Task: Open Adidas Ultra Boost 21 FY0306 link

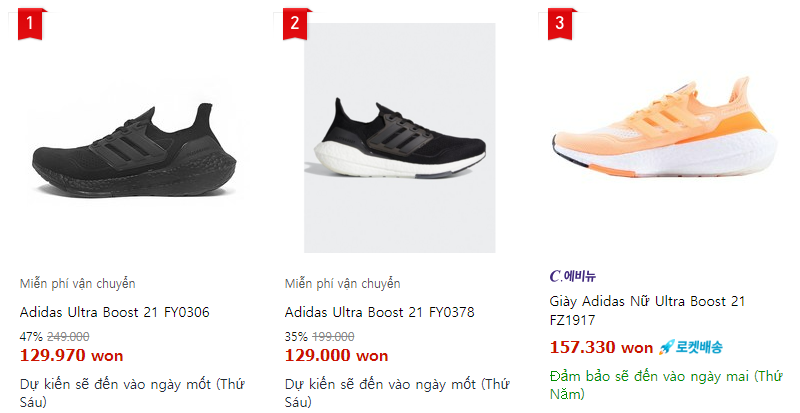Action: pyautogui.click(x=115, y=312)
